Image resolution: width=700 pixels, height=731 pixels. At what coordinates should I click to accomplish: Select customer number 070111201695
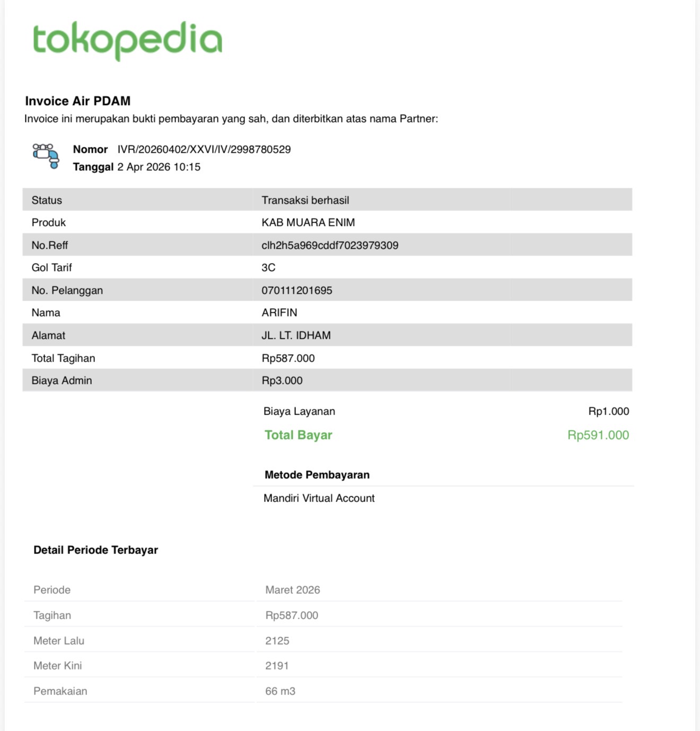[297, 290]
